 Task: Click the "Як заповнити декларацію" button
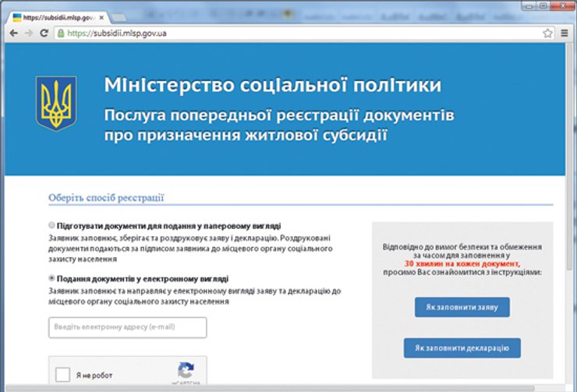(x=462, y=348)
